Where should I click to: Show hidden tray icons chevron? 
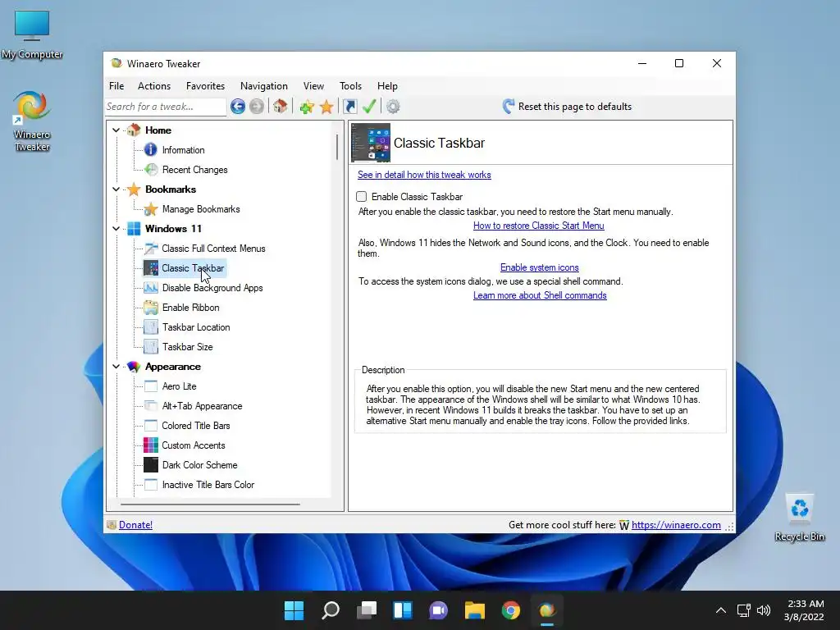tap(721, 610)
